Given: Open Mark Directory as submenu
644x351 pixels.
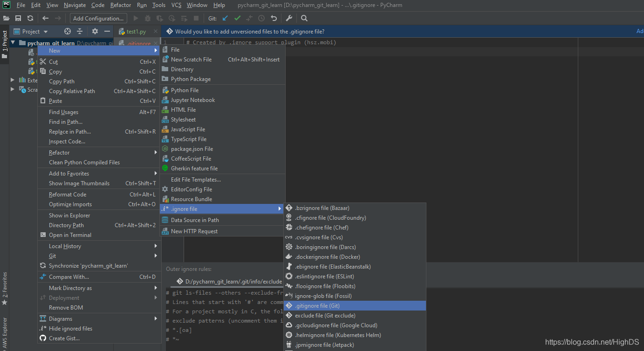Looking at the screenshot, I should (x=99, y=288).
